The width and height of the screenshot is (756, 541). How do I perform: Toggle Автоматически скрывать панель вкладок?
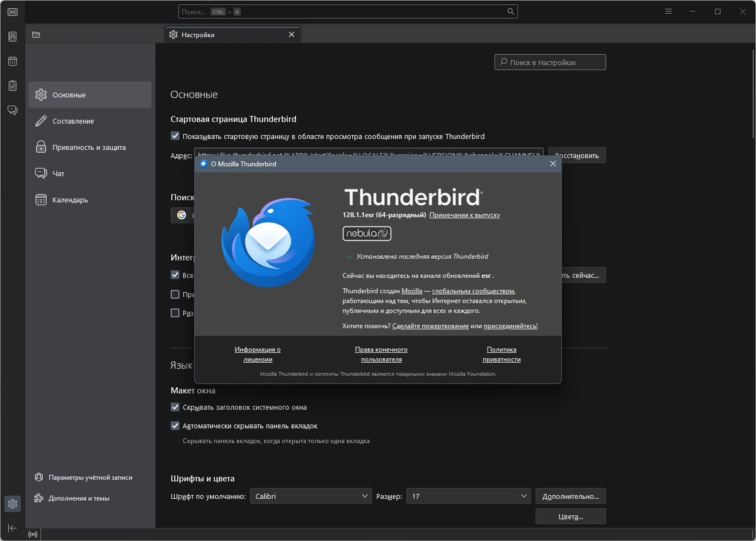click(x=175, y=426)
